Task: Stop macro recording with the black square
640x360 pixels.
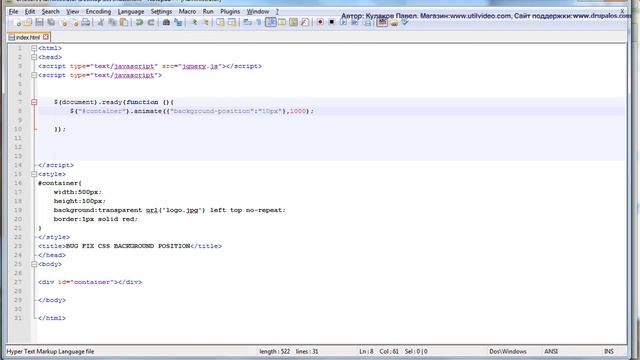Action: click(x=331, y=22)
